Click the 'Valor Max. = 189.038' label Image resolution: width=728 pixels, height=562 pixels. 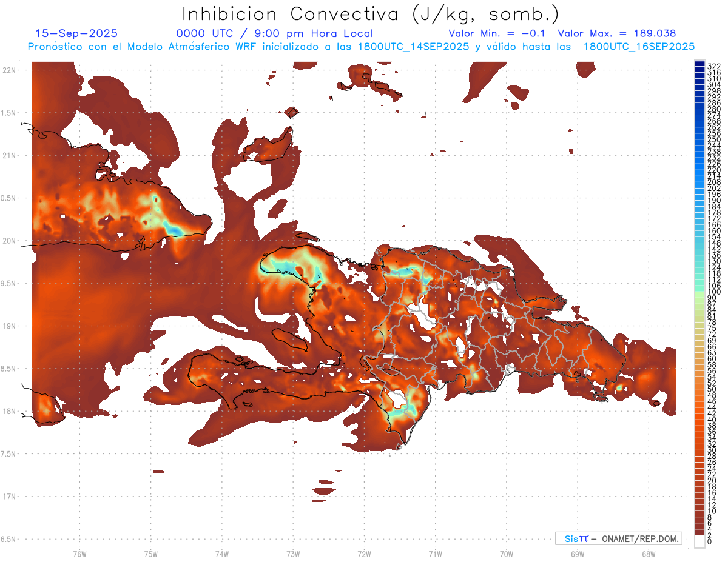(x=616, y=33)
